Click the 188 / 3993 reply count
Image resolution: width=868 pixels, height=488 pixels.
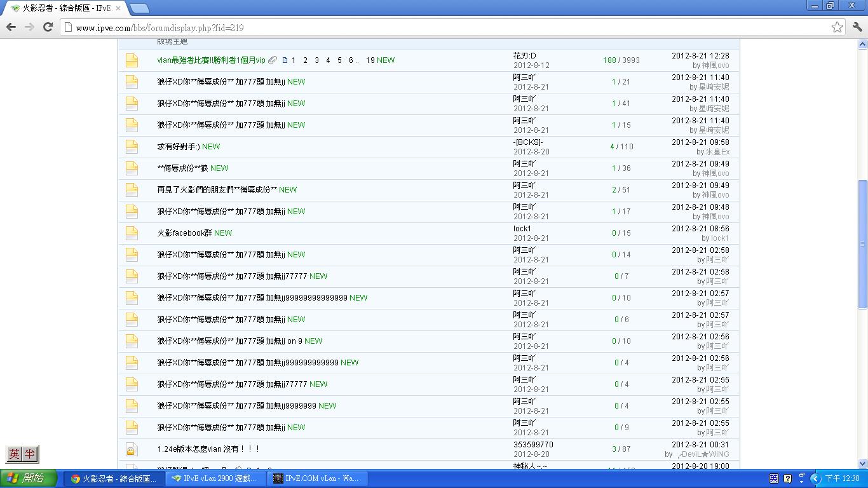[621, 60]
